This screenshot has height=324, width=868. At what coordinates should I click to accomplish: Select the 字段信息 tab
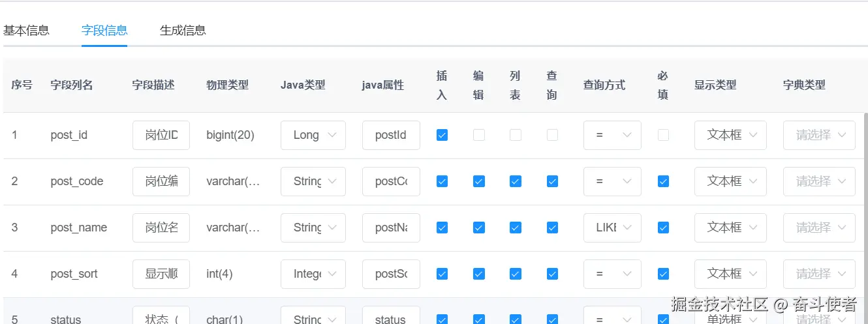point(104,30)
